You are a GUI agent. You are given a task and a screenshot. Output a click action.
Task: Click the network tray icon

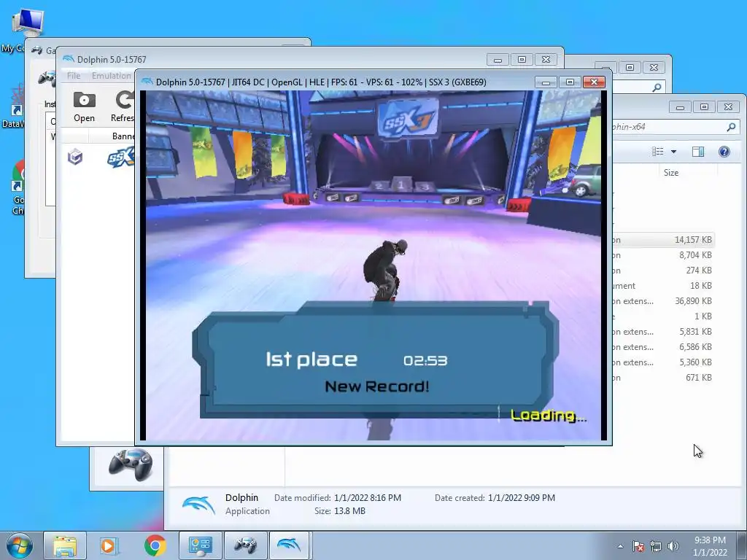tap(656, 546)
